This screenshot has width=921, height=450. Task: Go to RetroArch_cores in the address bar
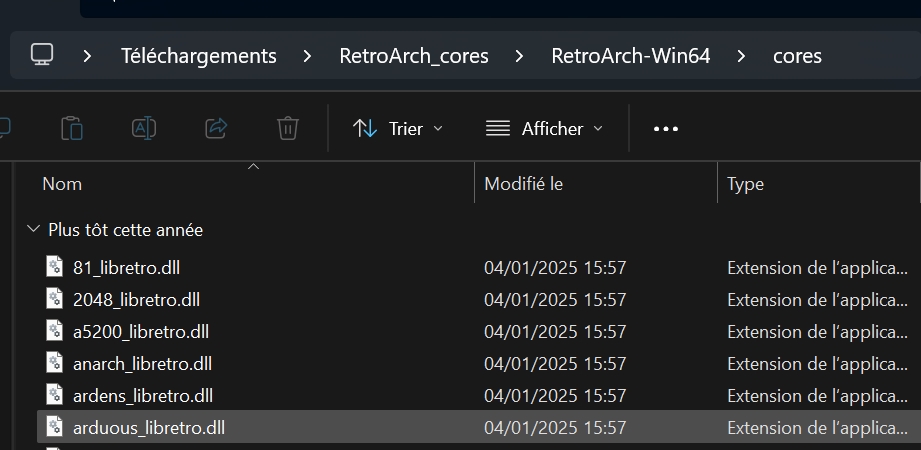[414, 56]
